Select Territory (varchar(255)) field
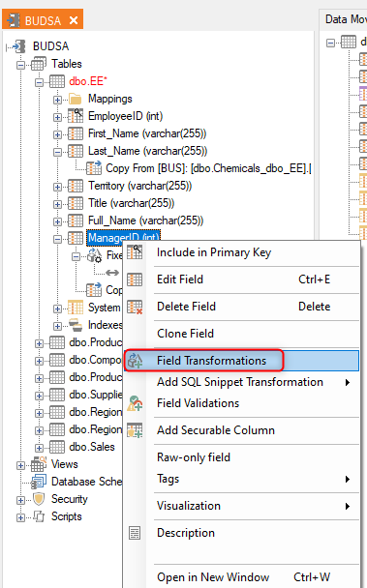This screenshot has height=588, width=367. (139, 186)
